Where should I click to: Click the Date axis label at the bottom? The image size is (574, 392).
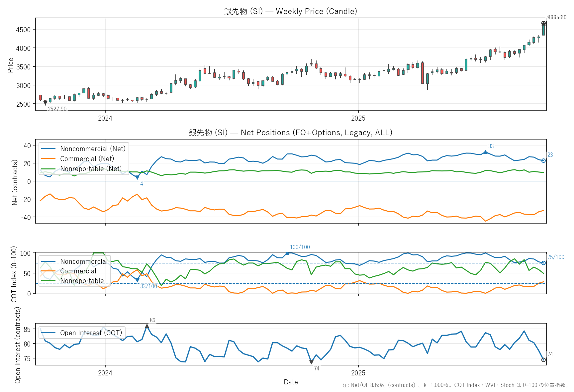[x=291, y=382]
